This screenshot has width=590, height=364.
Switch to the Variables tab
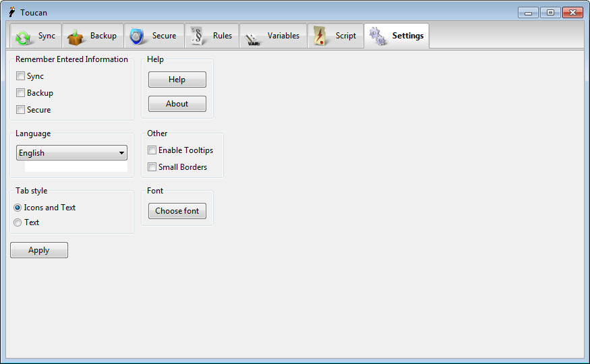coord(273,36)
